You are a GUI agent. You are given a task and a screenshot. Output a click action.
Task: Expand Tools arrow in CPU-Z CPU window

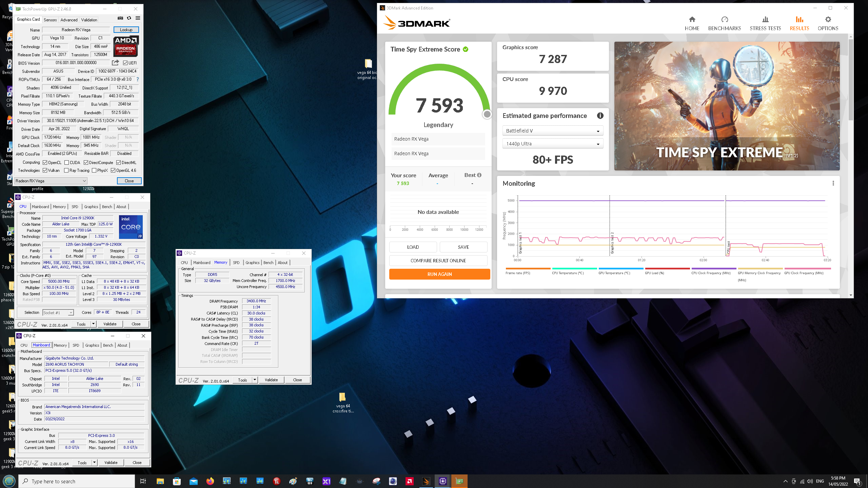click(x=93, y=324)
